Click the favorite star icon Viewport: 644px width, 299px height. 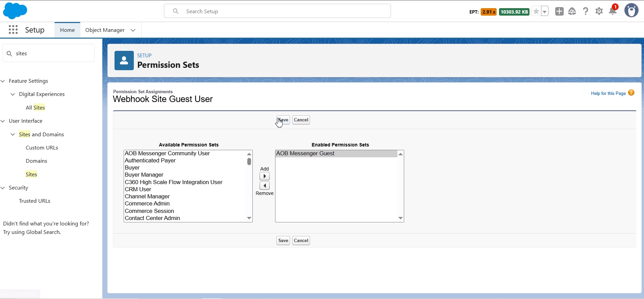pyautogui.click(x=536, y=12)
